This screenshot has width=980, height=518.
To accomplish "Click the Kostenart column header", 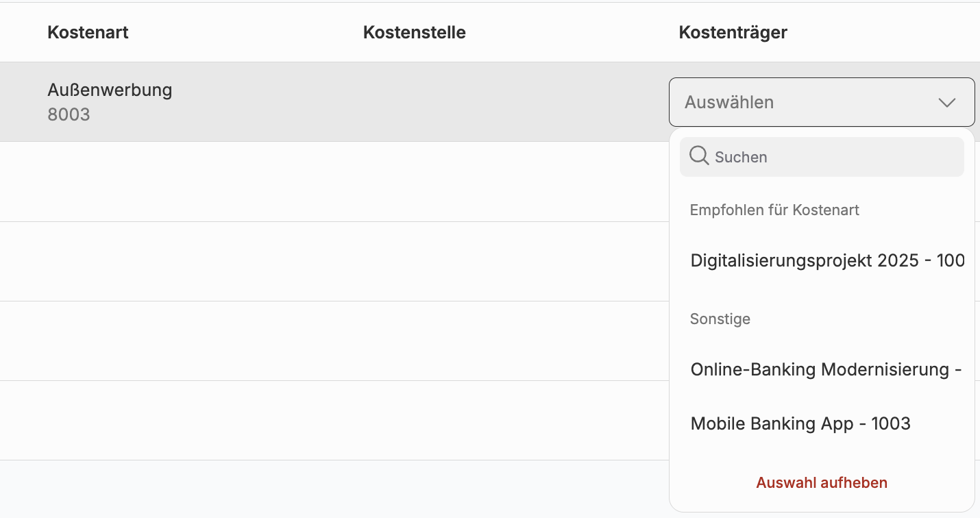I will pyautogui.click(x=88, y=32).
